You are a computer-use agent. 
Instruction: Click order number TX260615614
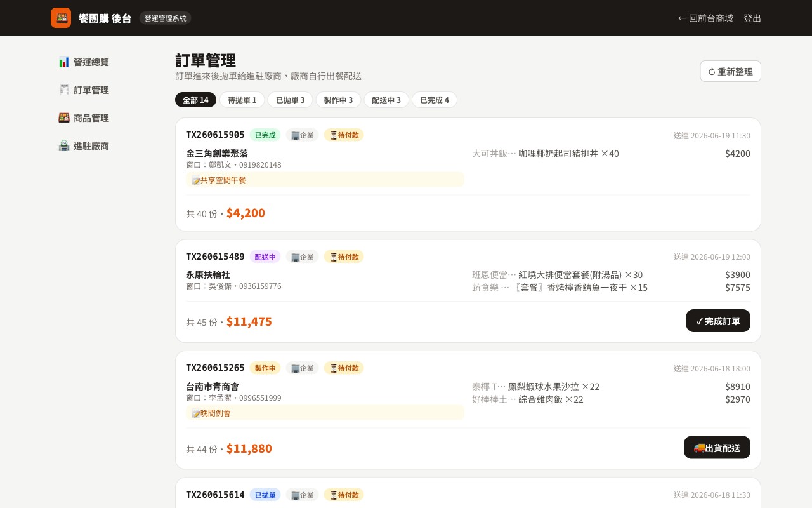click(215, 495)
